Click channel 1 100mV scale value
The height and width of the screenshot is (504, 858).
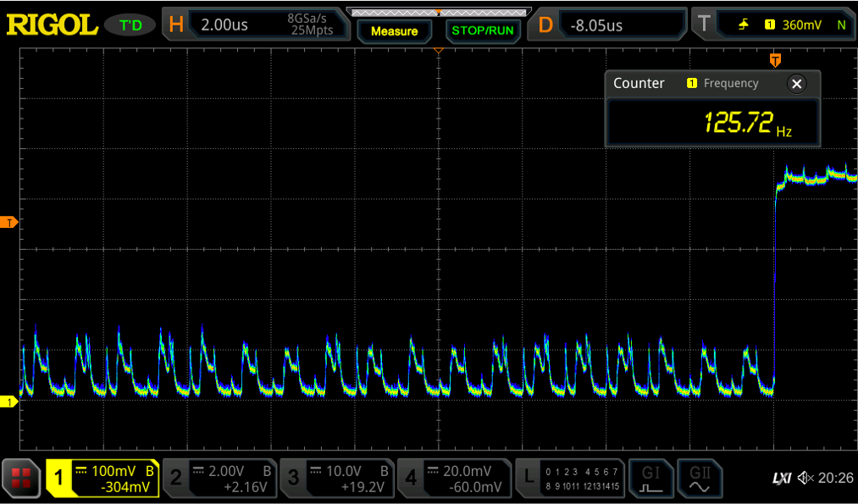(113, 471)
